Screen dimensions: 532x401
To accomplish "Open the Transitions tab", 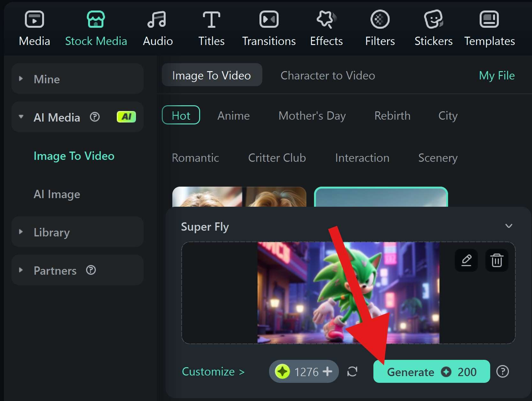I will 269,28.
